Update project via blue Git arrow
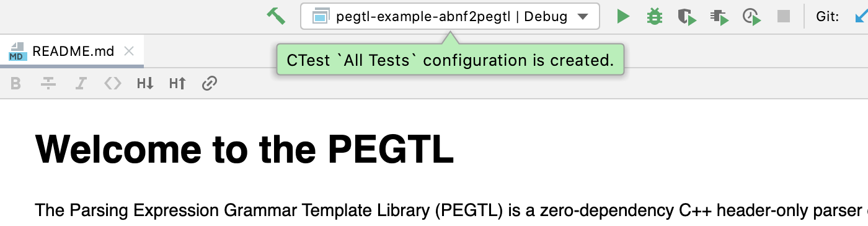 861,17
